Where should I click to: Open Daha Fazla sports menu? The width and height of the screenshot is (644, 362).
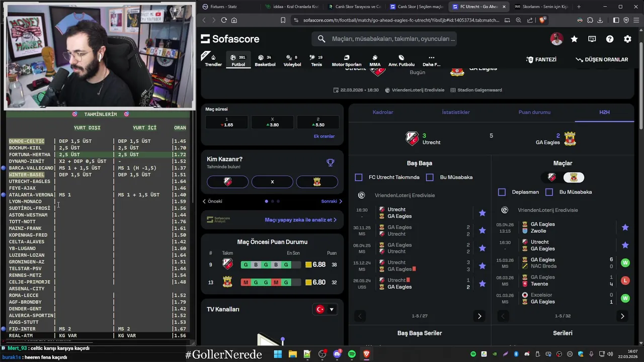tap(431, 60)
